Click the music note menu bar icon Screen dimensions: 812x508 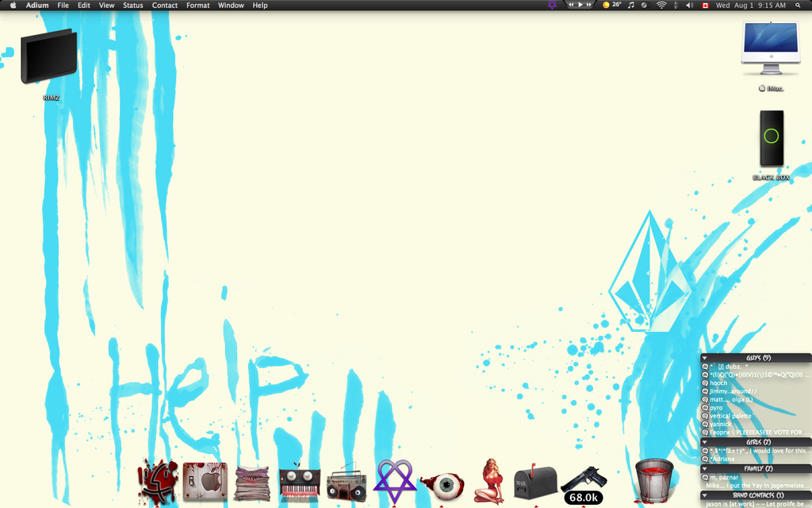pyautogui.click(x=630, y=6)
